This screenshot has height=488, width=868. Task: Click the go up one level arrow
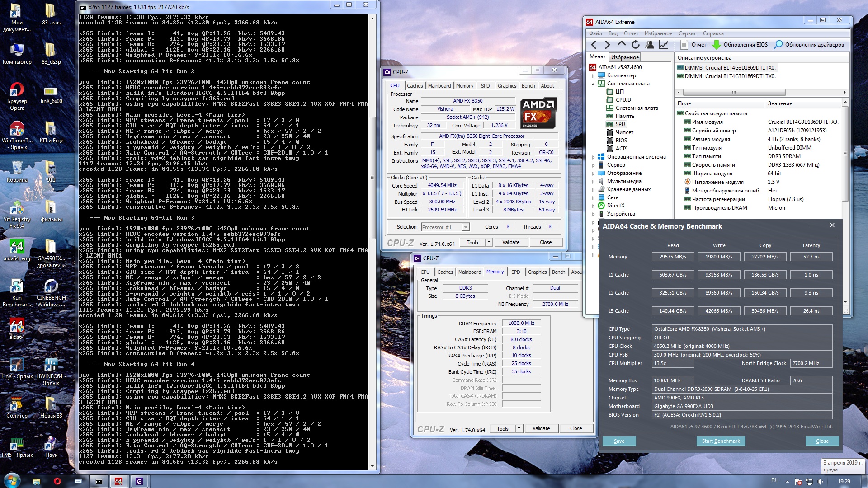coord(621,44)
